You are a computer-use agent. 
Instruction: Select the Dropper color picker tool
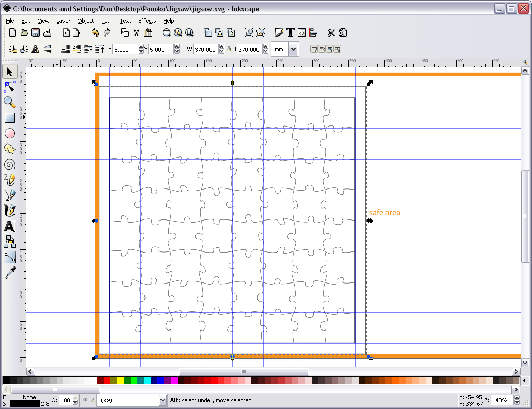click(9, 273)
